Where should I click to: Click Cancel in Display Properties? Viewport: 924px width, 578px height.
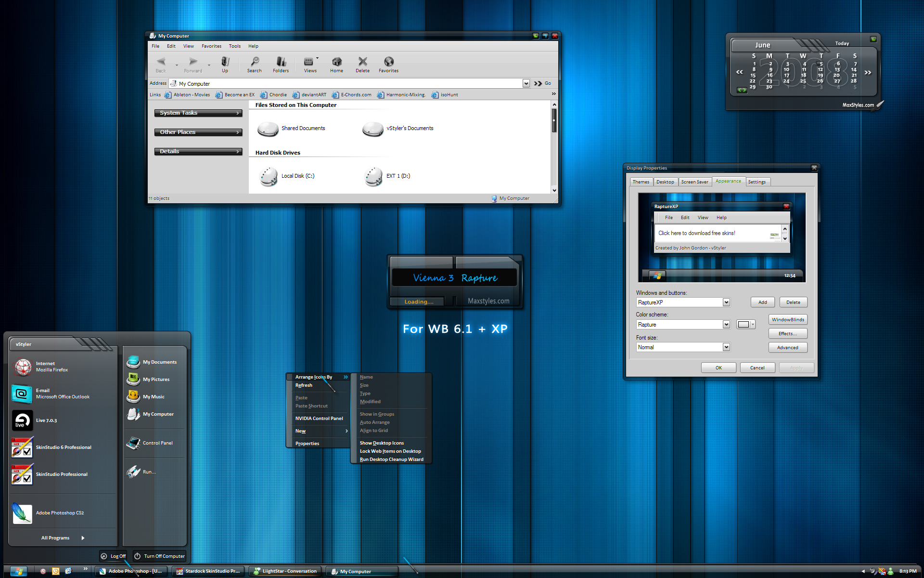tap(757, 368)
